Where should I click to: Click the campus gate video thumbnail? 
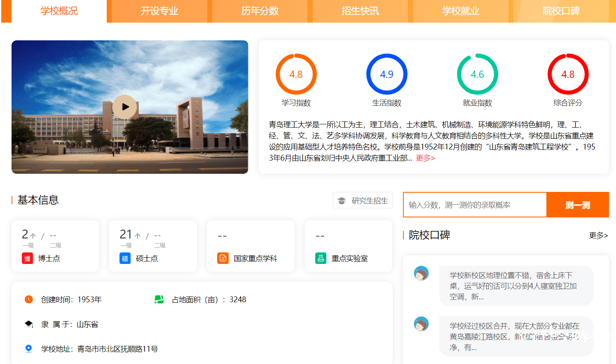pyautogui.click(x=130, y=107)
